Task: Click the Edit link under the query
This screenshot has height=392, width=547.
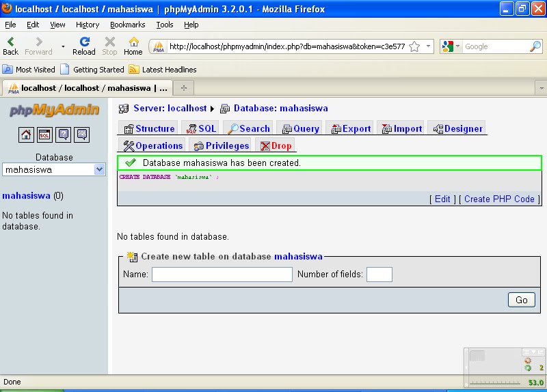Action: [442, 199]
